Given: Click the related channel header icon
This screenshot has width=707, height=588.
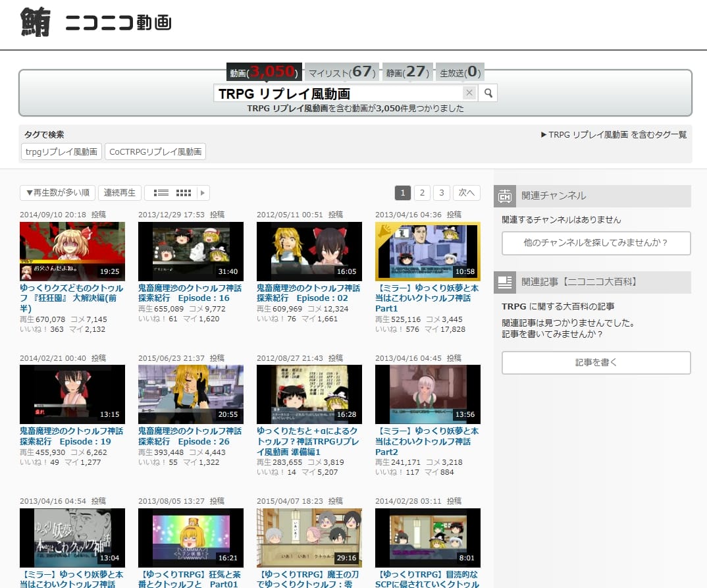Looking at the screenshot, I should (506, 196).
